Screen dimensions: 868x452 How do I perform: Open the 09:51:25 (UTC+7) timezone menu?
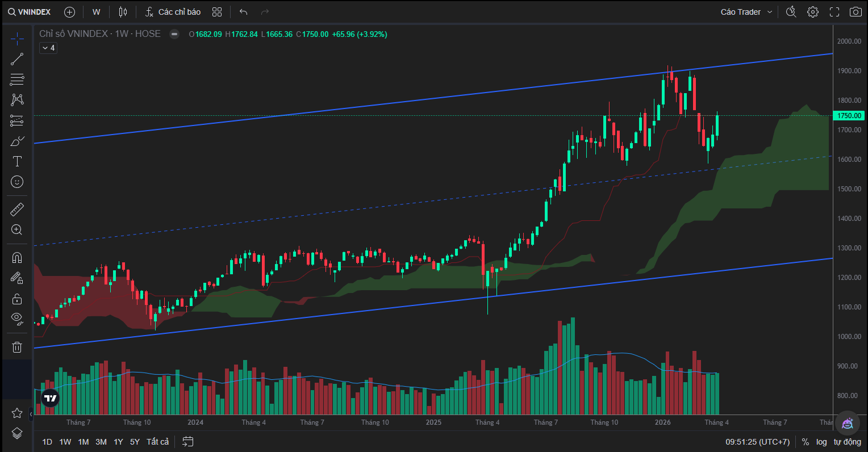pyautogui.click(x=758, y=442)
